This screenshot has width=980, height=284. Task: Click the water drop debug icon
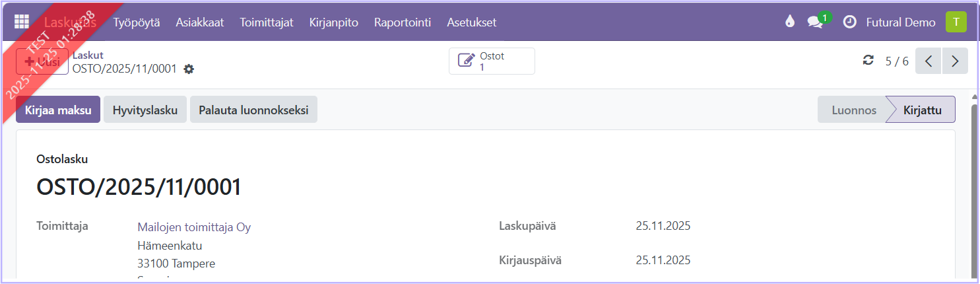[x=790, y=22]
